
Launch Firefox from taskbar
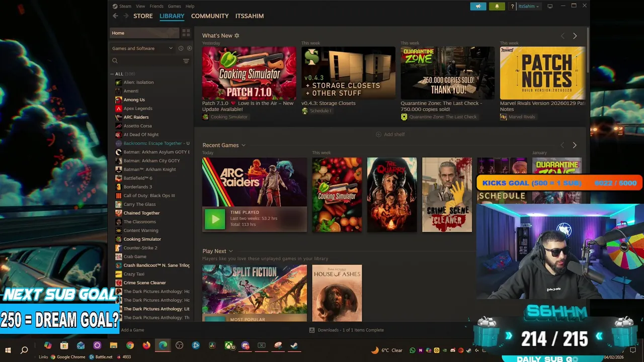point(146,345)
